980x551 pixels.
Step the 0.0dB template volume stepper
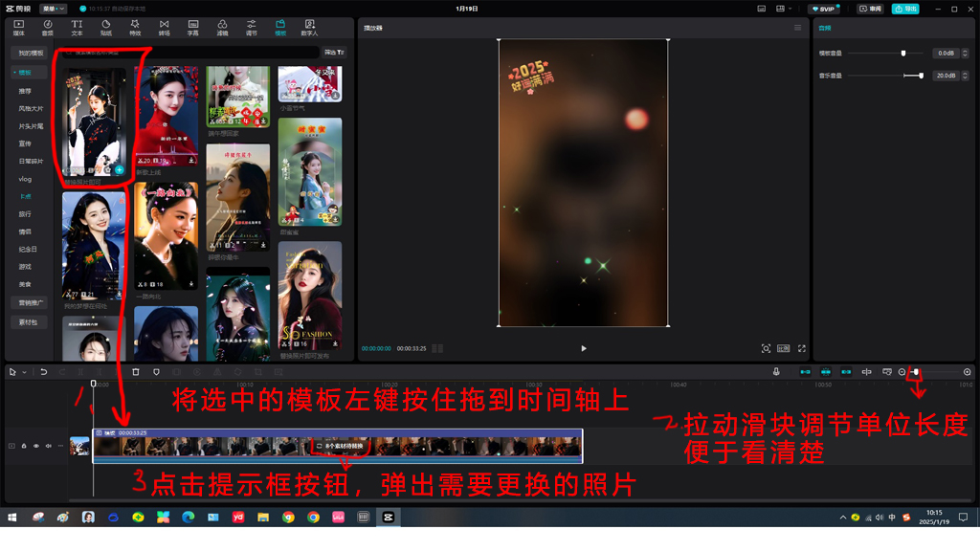click(965, 54)
